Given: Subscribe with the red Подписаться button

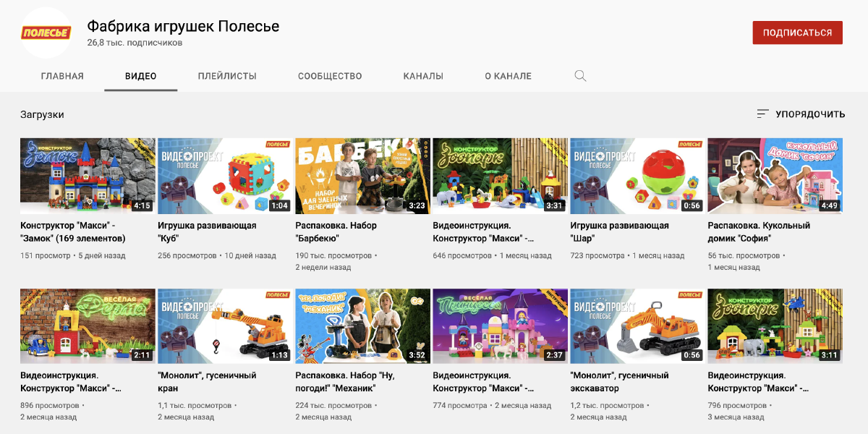Looking at the screenshot, I should [x=797, y=33].
